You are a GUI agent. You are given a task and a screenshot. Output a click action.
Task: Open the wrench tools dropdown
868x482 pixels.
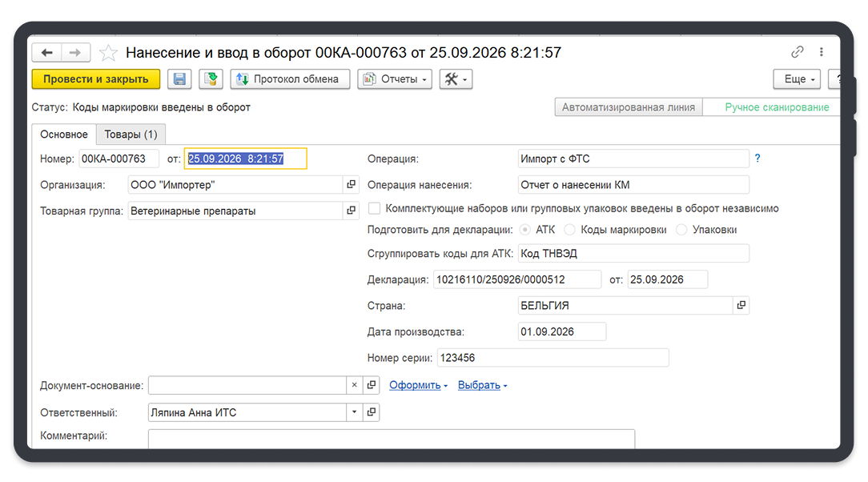click(x=456, y=79)
